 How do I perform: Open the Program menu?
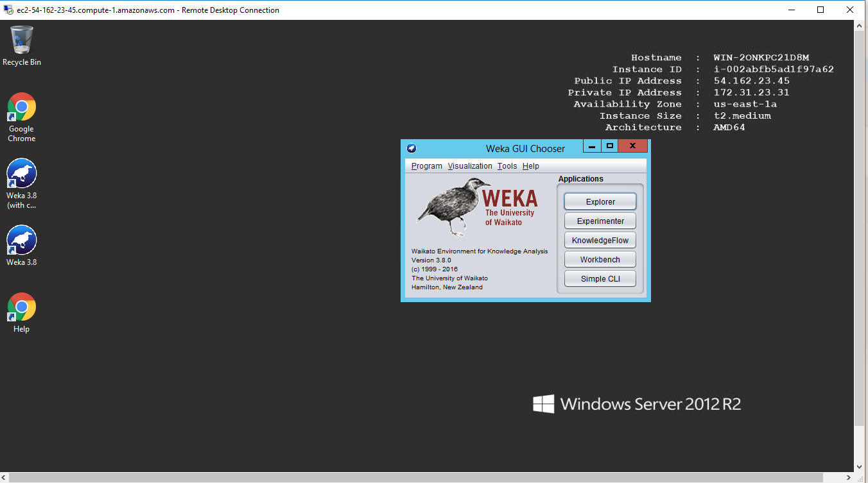tap(426, 166)
